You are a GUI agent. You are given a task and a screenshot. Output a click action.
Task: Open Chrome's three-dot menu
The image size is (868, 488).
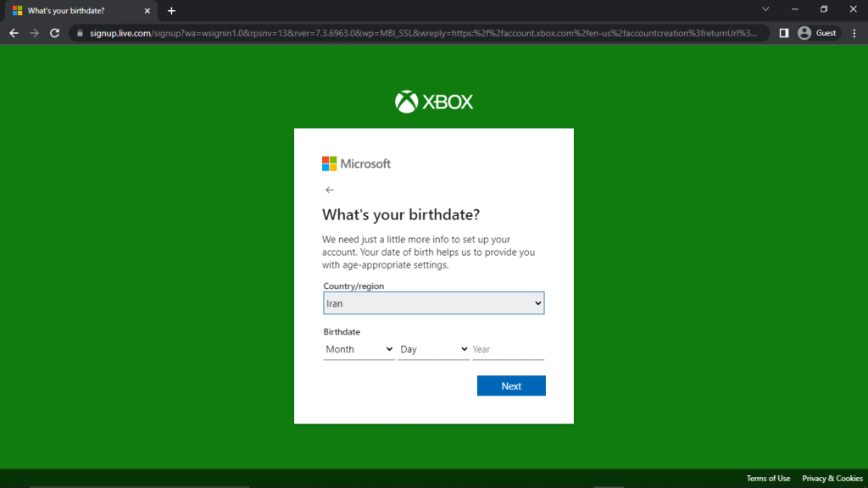854,33
